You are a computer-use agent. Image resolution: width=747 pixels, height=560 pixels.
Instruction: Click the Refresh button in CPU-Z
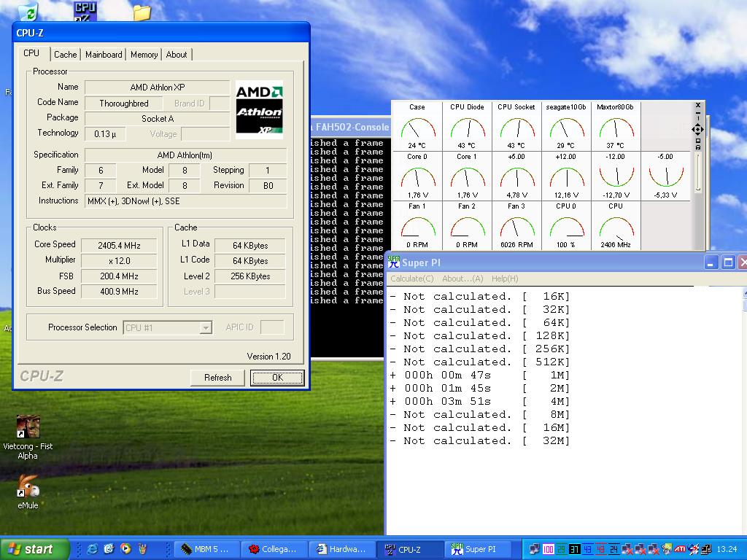tap(217, 378)
